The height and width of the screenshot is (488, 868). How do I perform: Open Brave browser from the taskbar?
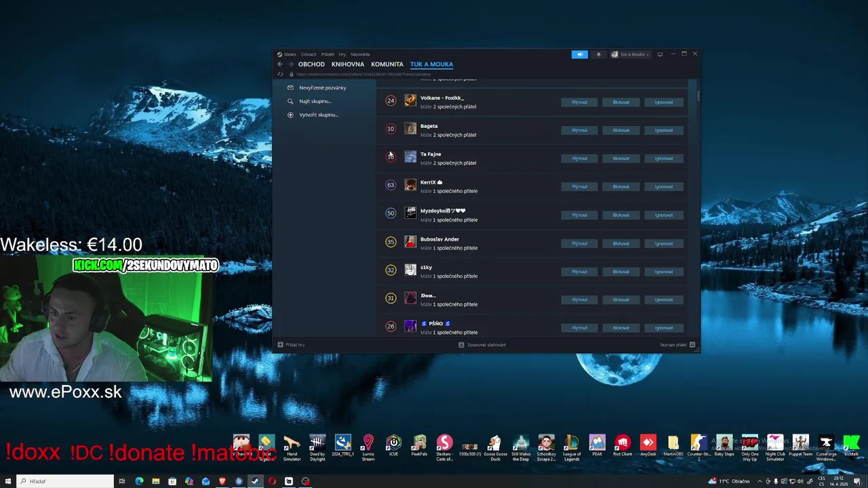tap(222, 481)
